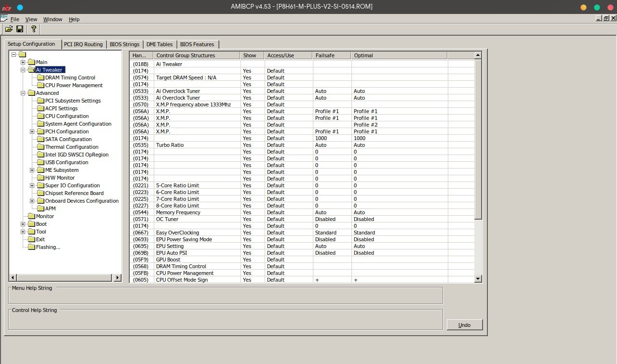Click the Open file toolbar icon

click(9, 29)
